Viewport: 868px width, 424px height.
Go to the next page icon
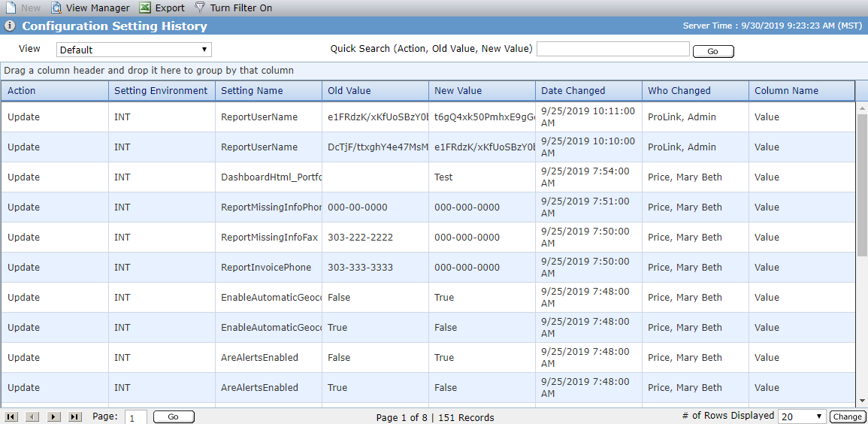(53, 416)
